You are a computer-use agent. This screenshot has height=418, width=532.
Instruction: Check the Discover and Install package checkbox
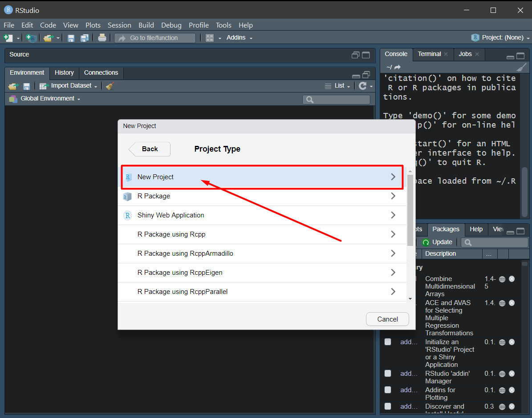[x=388, y=406]
